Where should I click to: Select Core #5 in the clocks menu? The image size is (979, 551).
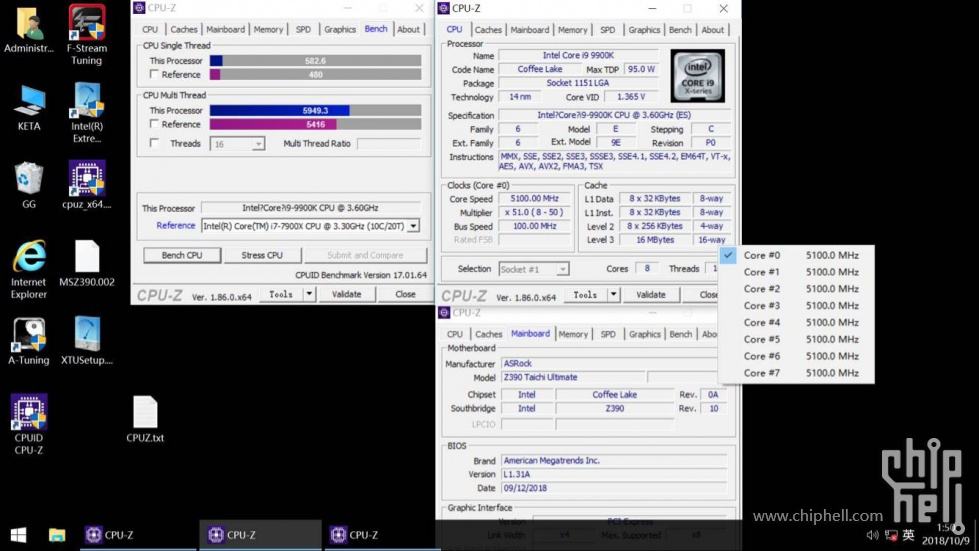point(796,339)
